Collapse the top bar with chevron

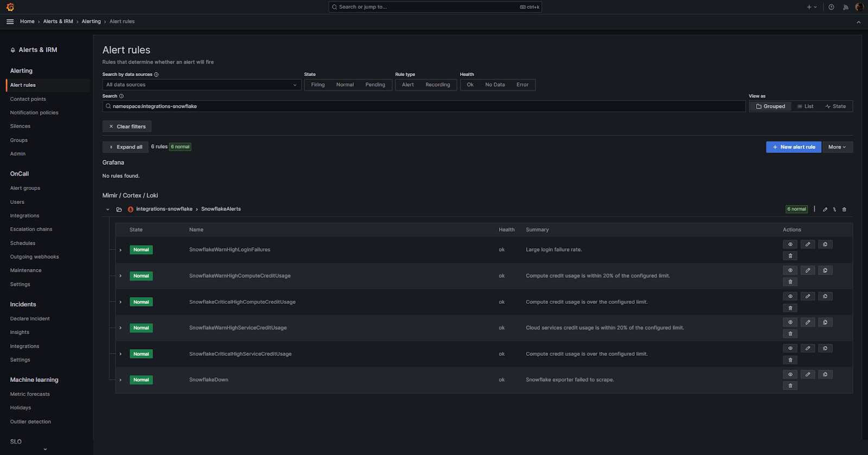(x=858, y=22)
